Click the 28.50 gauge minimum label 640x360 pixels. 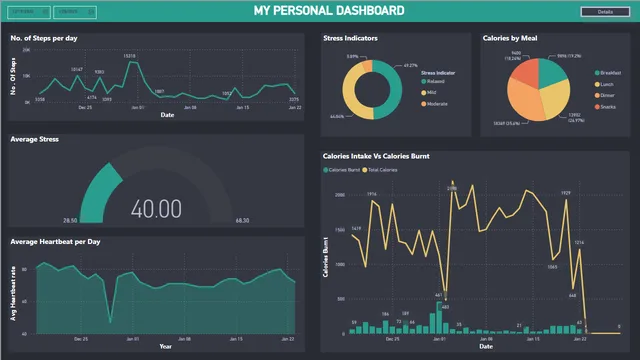tap(70, 220)
